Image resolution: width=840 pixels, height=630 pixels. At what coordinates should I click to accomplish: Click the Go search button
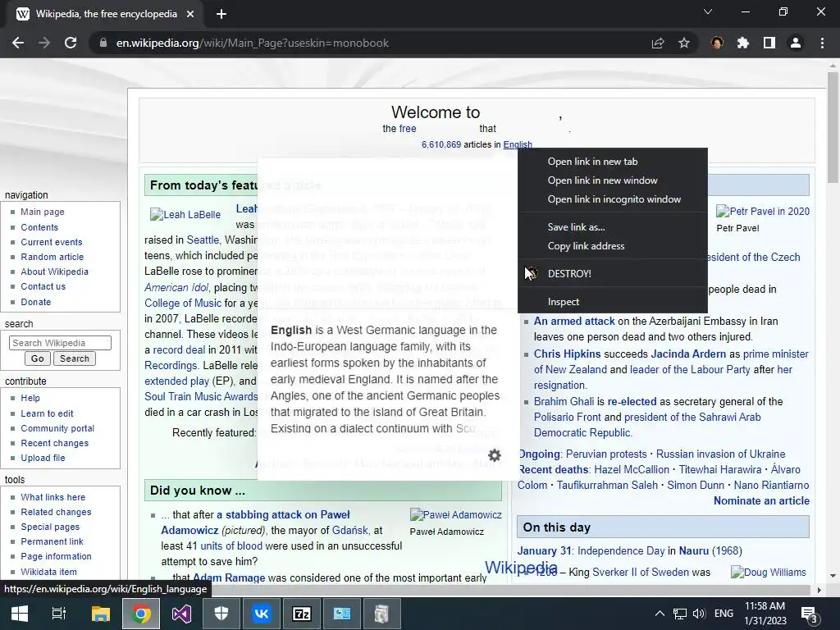click(x=38, y=358)
